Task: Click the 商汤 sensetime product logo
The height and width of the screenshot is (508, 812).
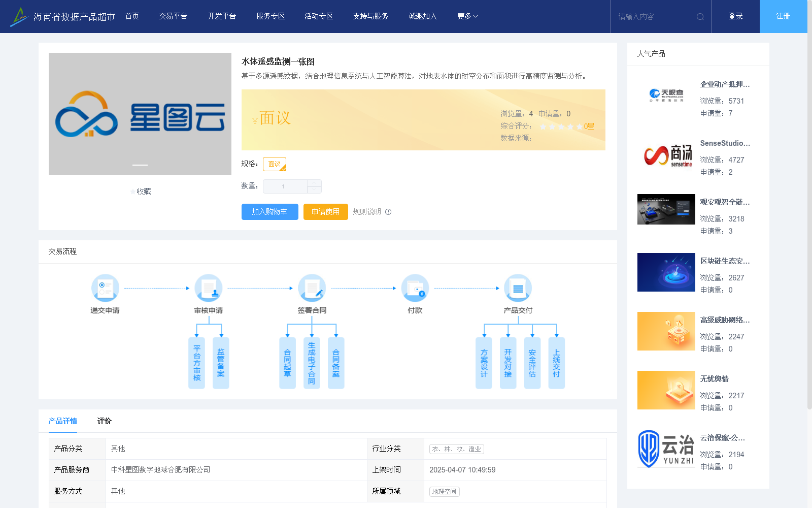Action: 666,154
